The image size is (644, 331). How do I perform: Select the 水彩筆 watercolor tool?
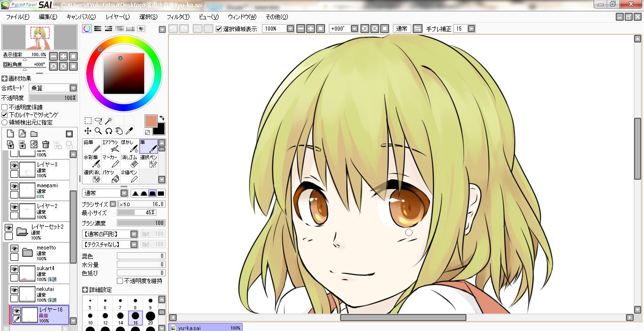(92, 161)
